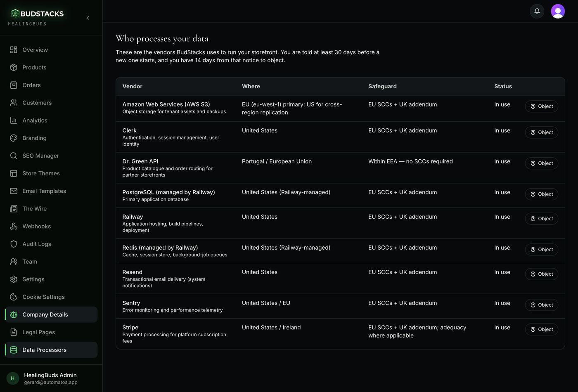The height and width of the screenshot is (392, 578).
Task: Click the Products box icon
Action: click(14, 68)
